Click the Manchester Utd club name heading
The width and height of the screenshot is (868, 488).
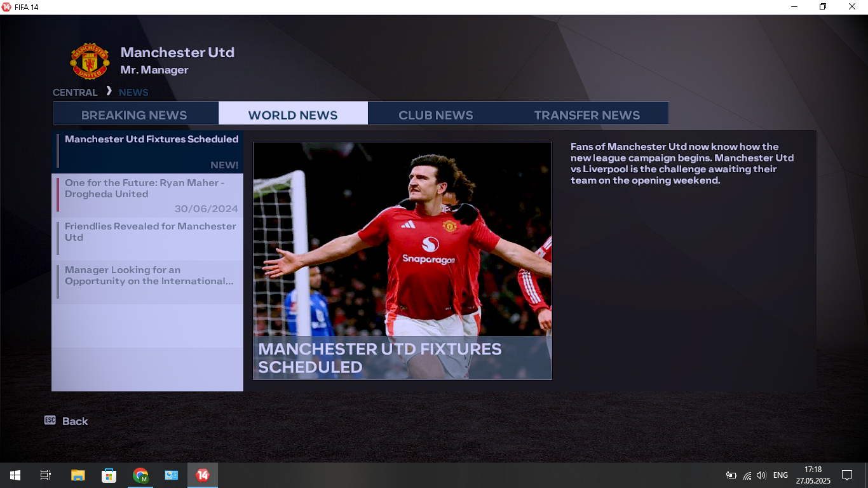pyautogui.click(x=177, y=52)
